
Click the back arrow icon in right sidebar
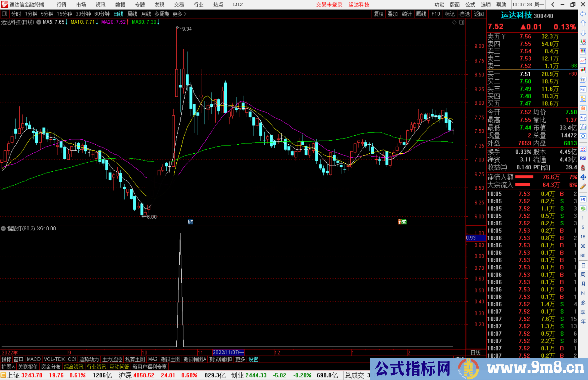point(583,14)
